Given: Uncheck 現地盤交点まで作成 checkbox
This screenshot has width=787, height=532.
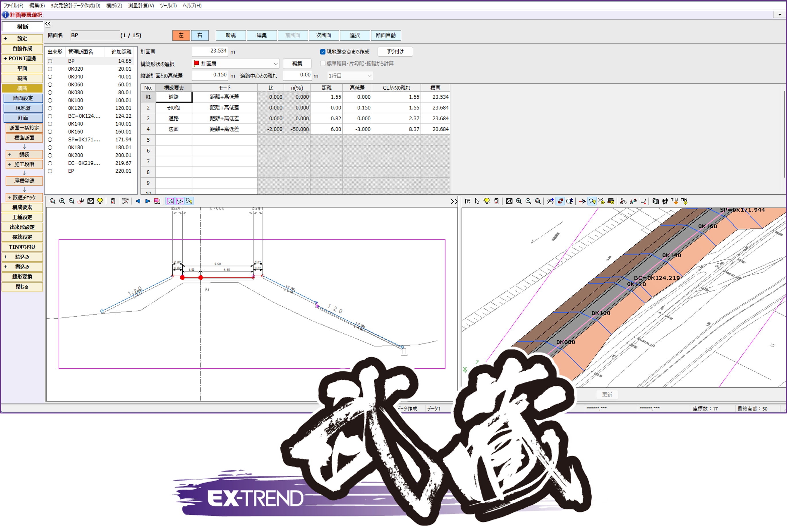Looking at the screenshot, I should click(323, 52).
